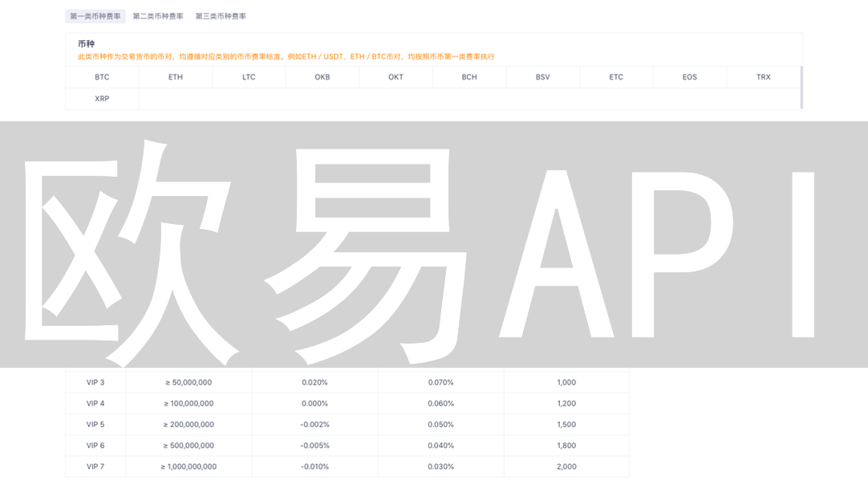Click the BTC coin cell
The height and width of the screenshot is (489, 868).
[102, 77]
